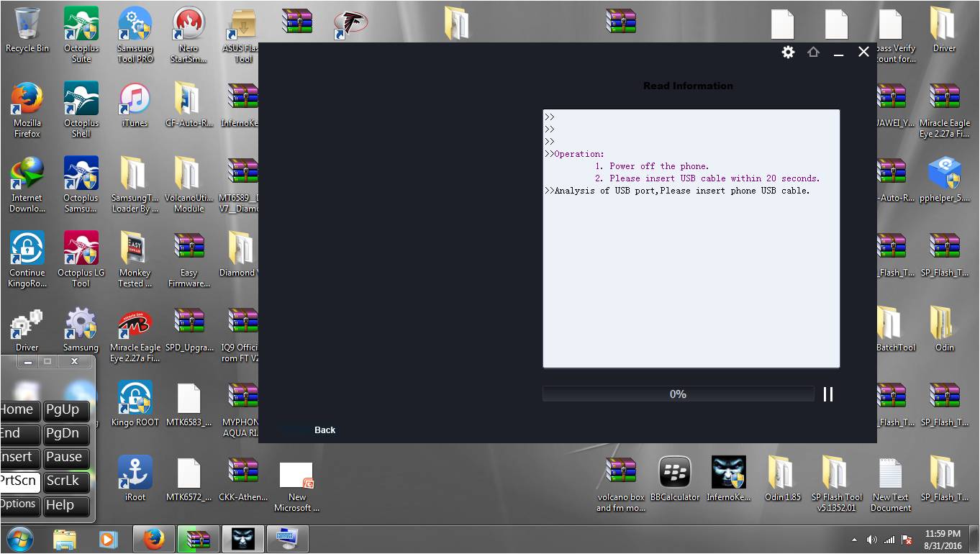Switch to the WinRAR taskbar button
This screenshot has height=554, width=980.
(198, 539)
